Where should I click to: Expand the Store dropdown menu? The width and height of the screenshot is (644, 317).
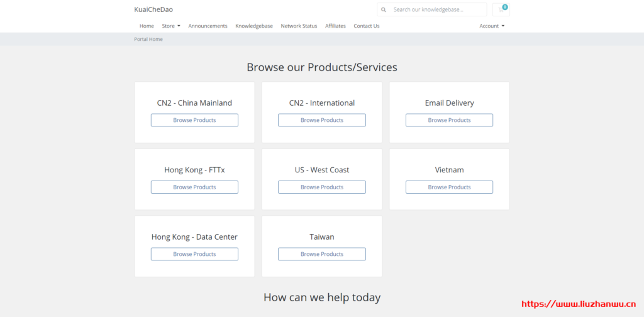coord(171,26)
